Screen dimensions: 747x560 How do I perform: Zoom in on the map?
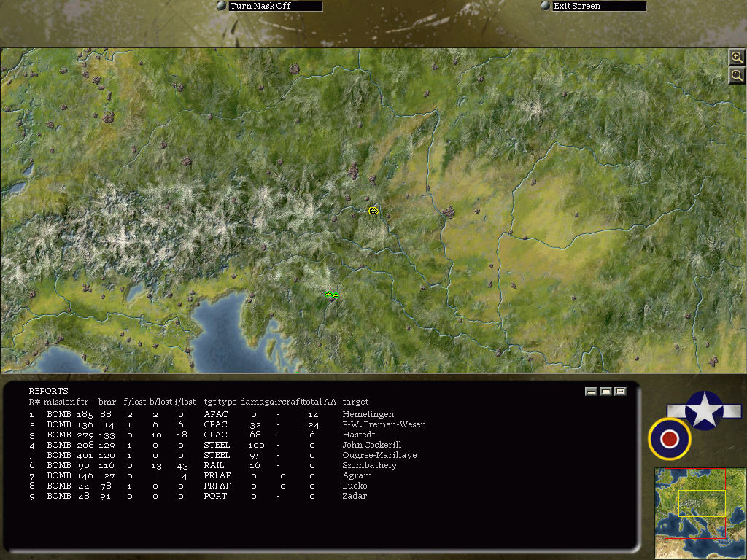point(737,57)
